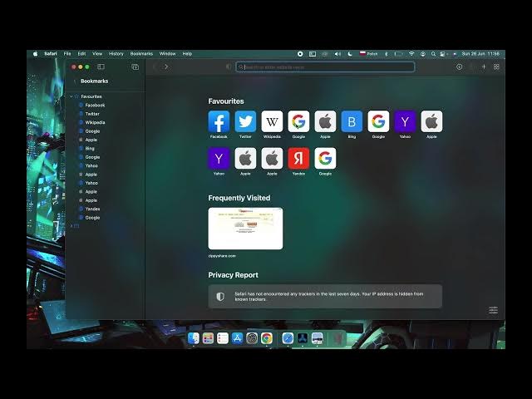Open start page customization settings icon
The height and width of the screenshot is (399, 532).
pos(493,310)
